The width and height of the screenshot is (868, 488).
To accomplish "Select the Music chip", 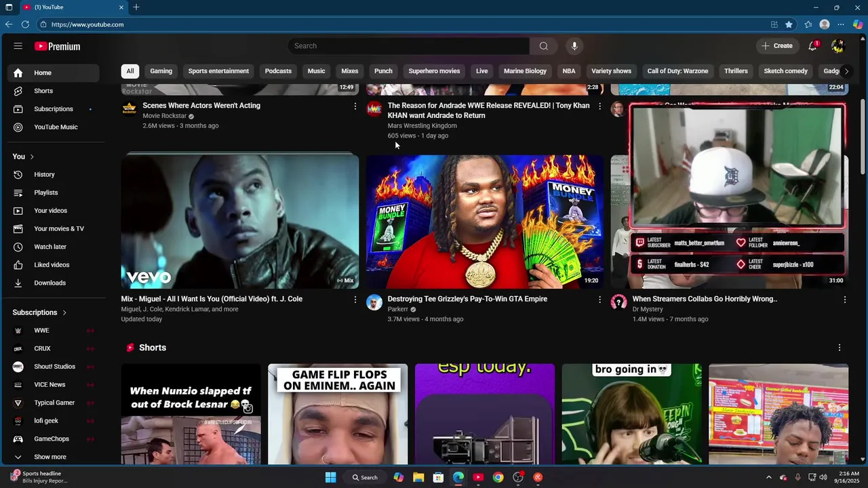I will (x=317, y=71).
